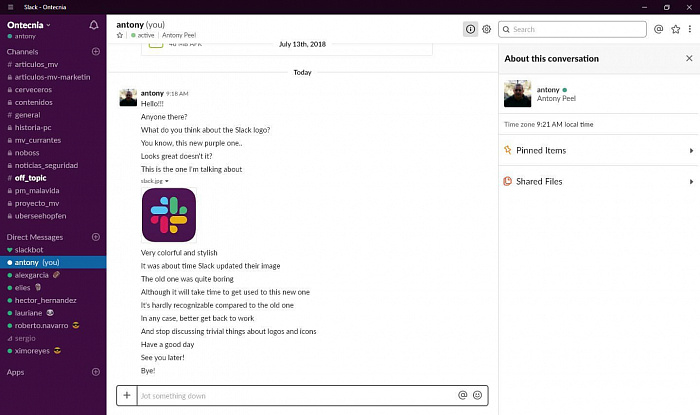Open the Slack logo image thumbnail
700x415 pixels.
pos(169,215)
